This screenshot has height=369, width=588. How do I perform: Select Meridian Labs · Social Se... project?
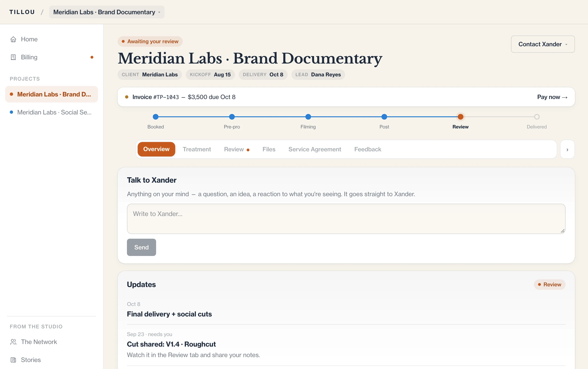(x=51, y=112)
